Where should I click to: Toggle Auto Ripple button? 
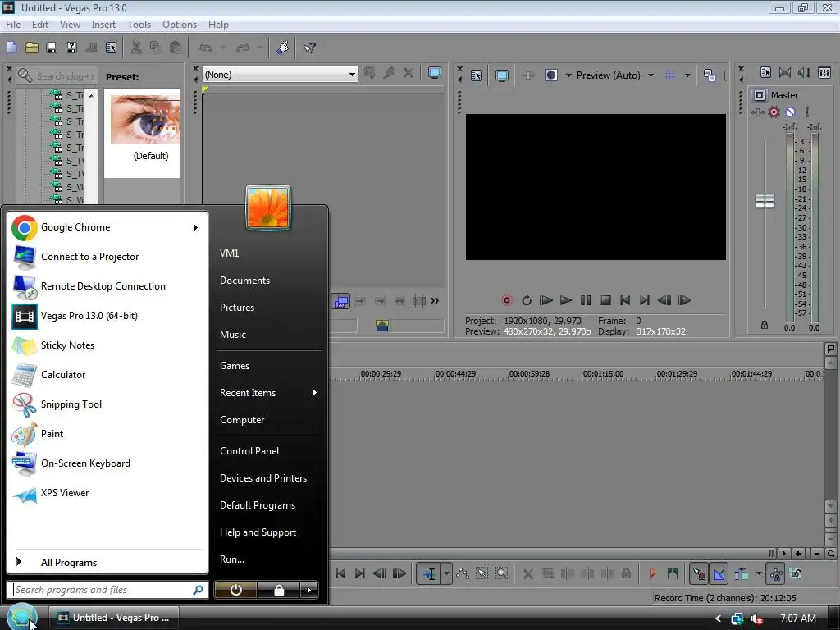point(742,573)
